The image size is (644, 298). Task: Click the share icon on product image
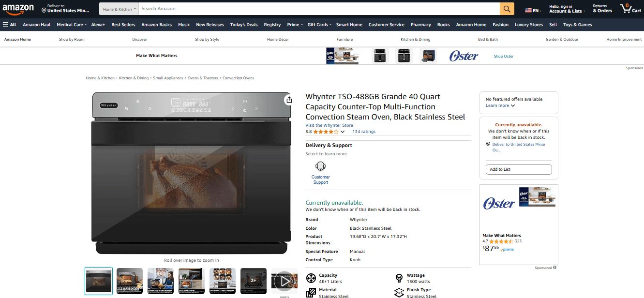coord(289,99)
